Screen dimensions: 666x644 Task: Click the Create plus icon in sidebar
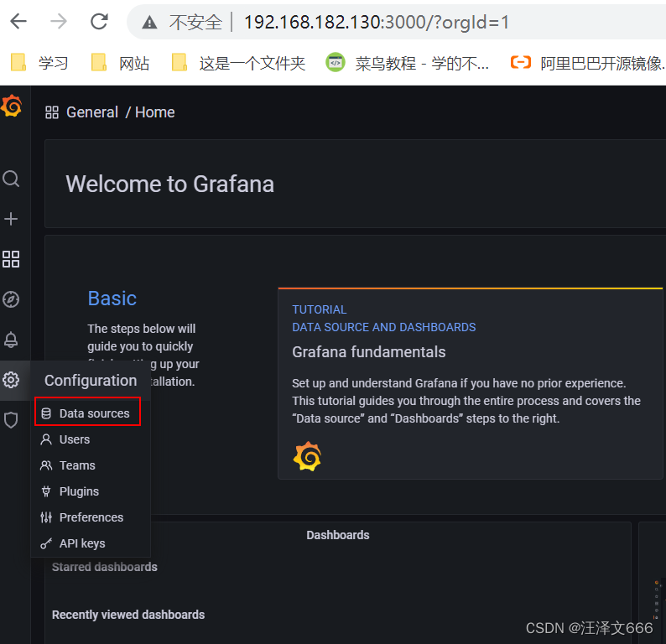pos(11,219)
